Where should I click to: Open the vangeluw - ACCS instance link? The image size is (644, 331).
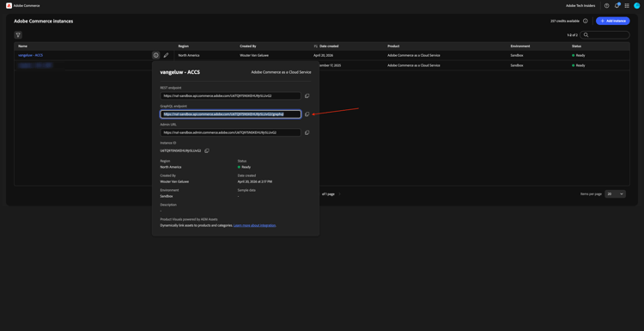pos(30,55)
